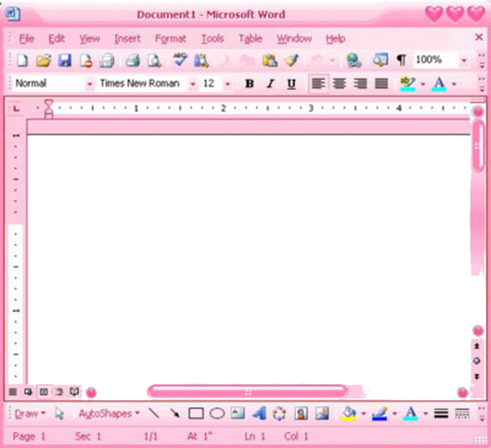Screen dimensions: 491x448
Task: Run Spelling and Grammar check
Action: 180,60
